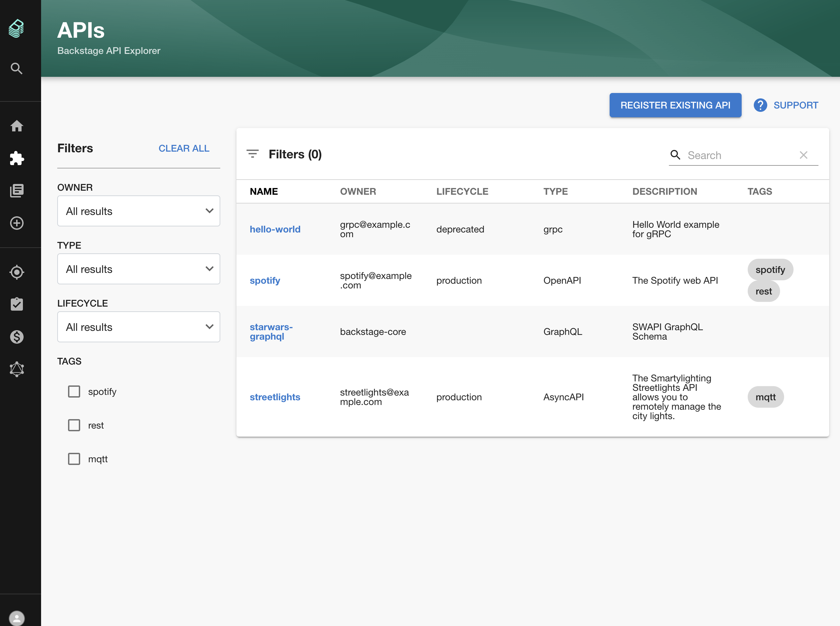Viewport: 840px width, 626px height.
Task: Check the spotify tag checkbox
Action: pyautogui.click(x=74, y=392)
